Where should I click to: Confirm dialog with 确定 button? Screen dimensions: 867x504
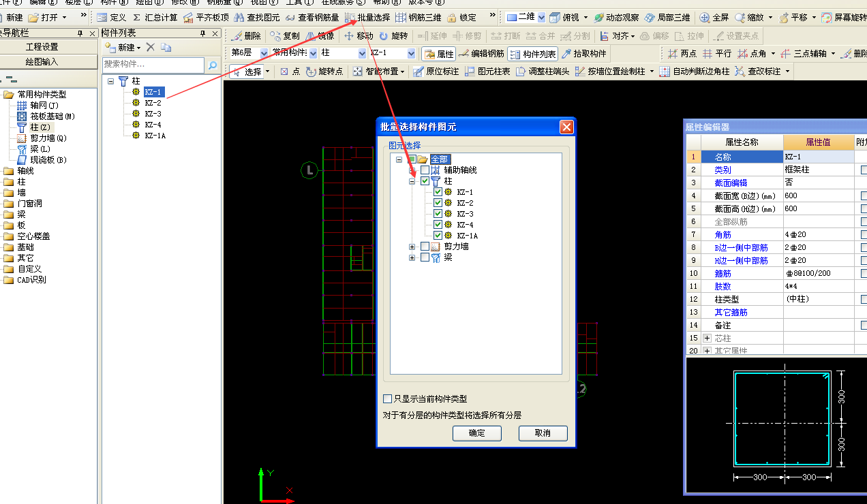(x=477, y=433)
